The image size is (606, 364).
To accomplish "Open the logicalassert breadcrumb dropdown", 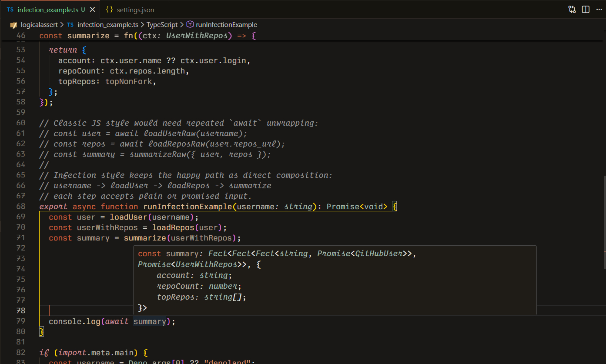I will (39, 25).
